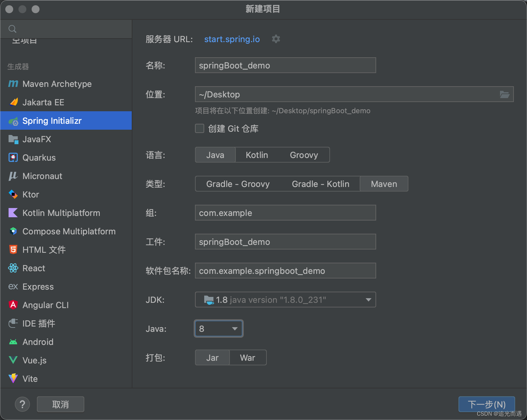The image size is (527, 420).
Task: Click the generator search field
Action: [x=66, y=29]
